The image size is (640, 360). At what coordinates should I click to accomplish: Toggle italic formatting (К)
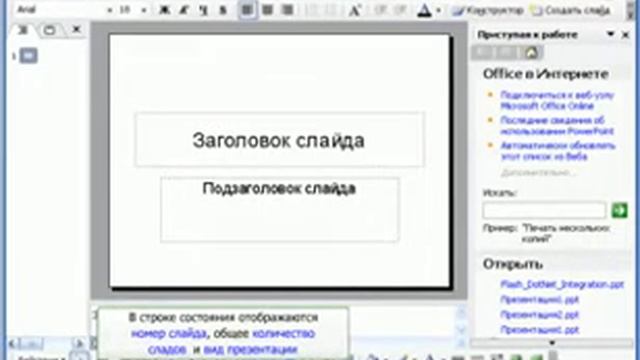[184, 10]
